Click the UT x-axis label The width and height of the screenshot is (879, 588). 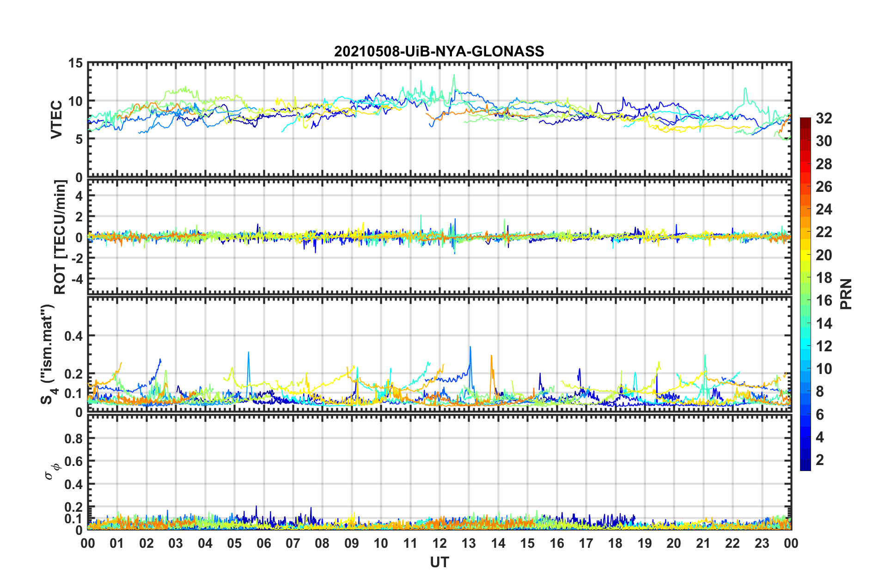(439, 562)
